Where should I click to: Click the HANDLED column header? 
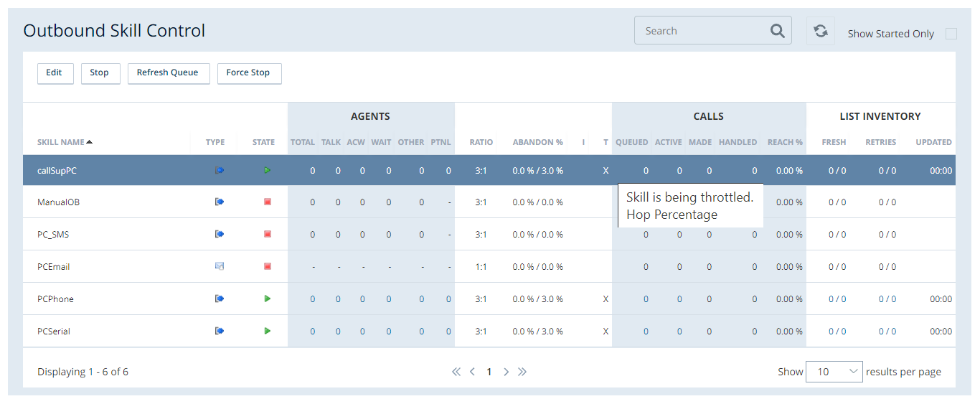(x=738, y=142)
